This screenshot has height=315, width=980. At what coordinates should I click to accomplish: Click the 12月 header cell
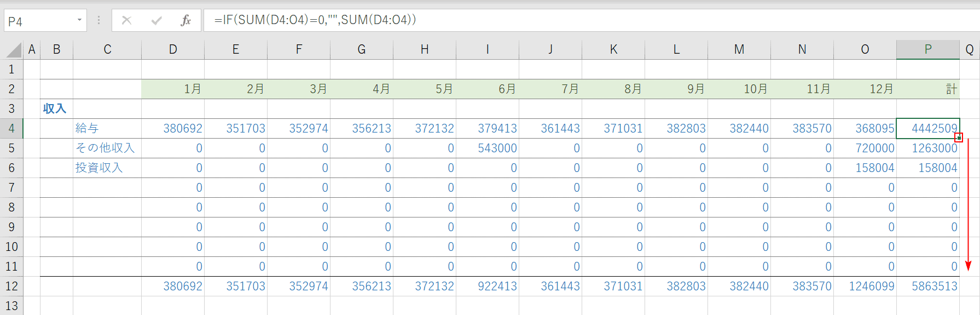tap(865, 89)
